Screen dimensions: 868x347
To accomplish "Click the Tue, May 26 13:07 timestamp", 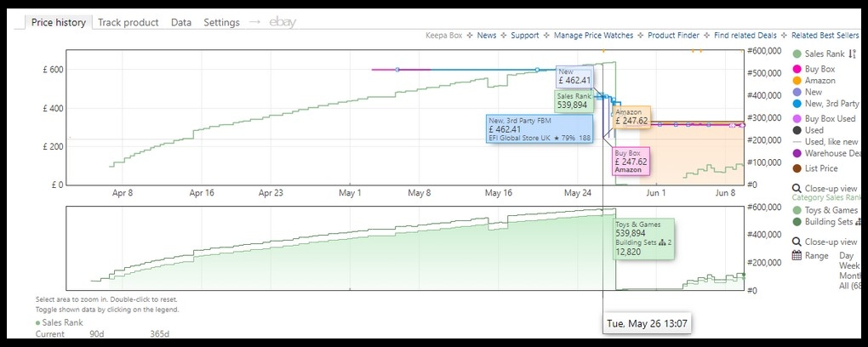I will pyautogui.click(x=647, y=323).
